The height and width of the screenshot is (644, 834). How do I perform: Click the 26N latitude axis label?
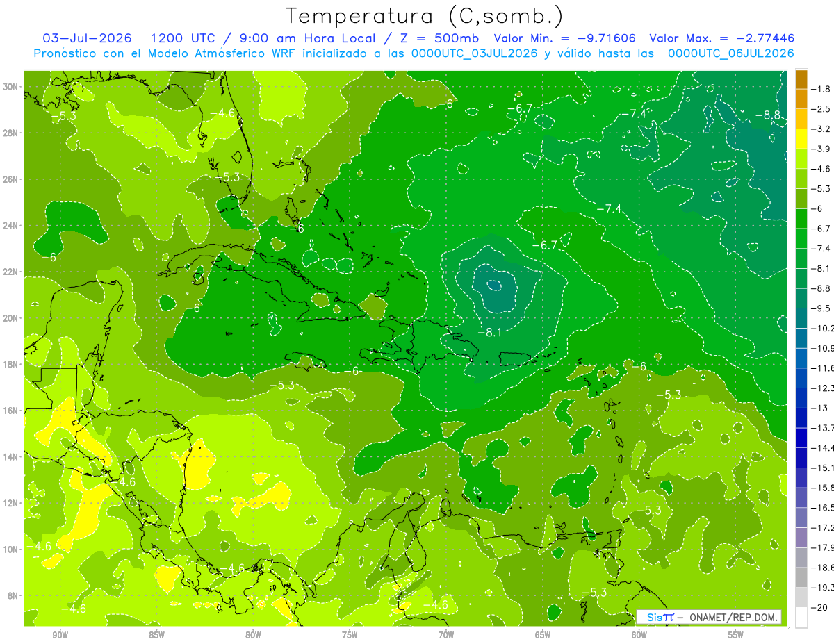click(x=12, y=179)
